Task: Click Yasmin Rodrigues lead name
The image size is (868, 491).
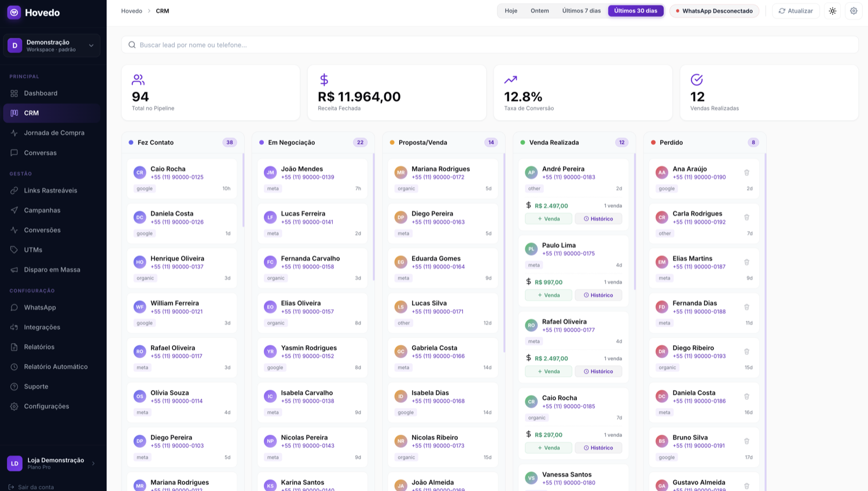Action: tap(309, 348)
